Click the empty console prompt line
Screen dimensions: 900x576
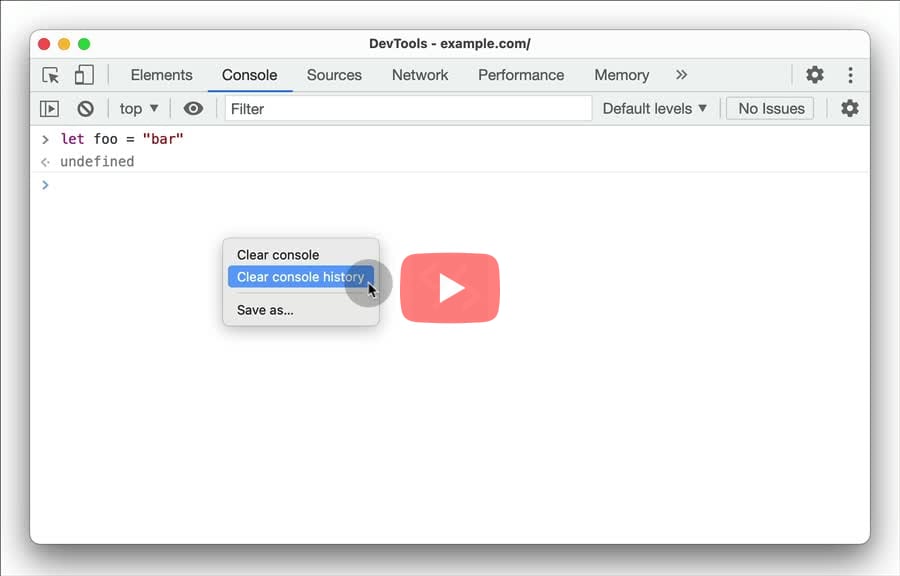450,185
